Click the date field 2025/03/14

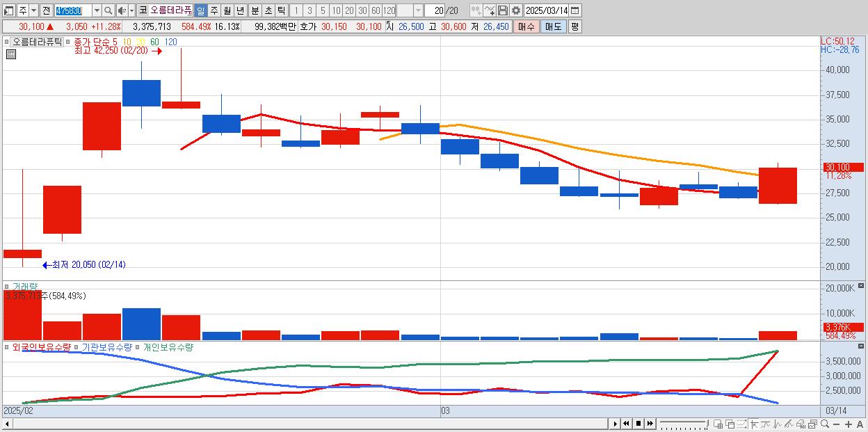547,10
